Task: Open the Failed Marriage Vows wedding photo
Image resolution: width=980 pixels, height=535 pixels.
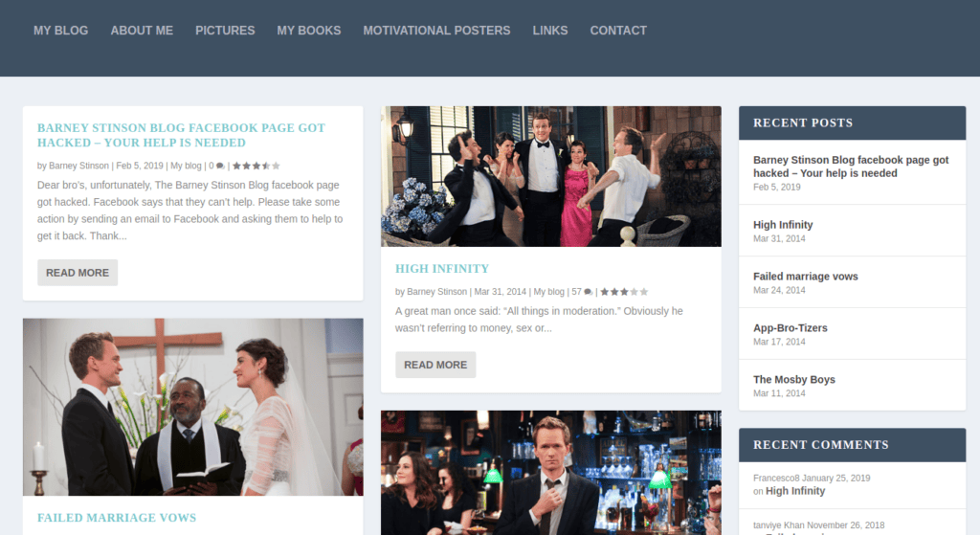Action: 193,407
